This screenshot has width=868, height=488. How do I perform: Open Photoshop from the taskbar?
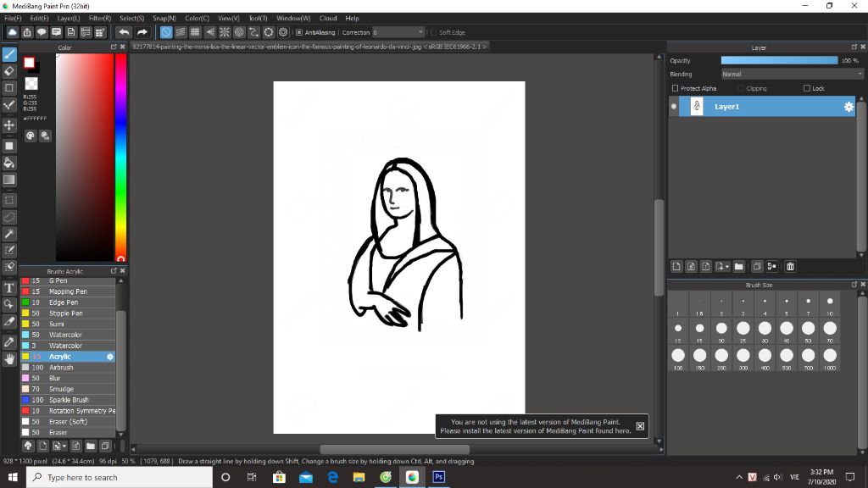click(x=439, y=477)
